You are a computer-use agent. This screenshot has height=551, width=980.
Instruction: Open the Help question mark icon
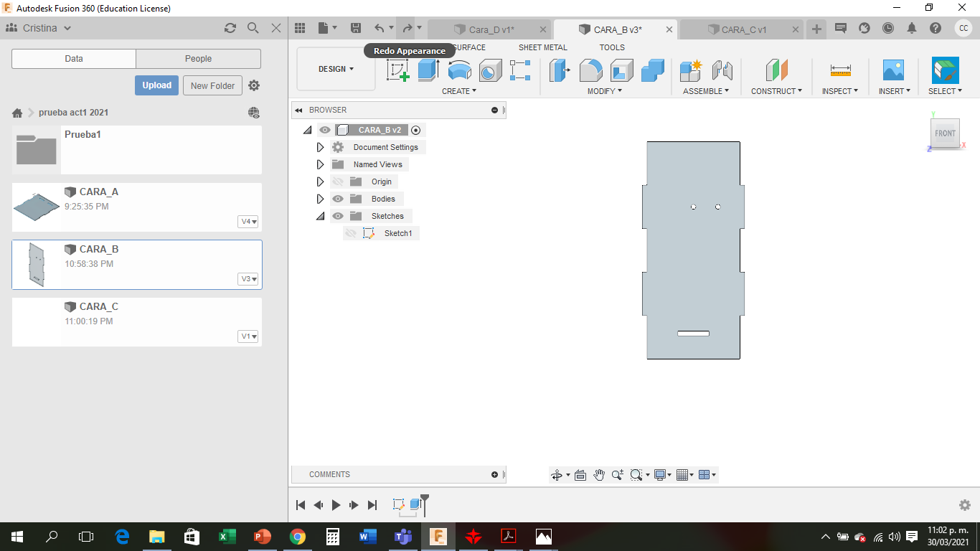936,28
